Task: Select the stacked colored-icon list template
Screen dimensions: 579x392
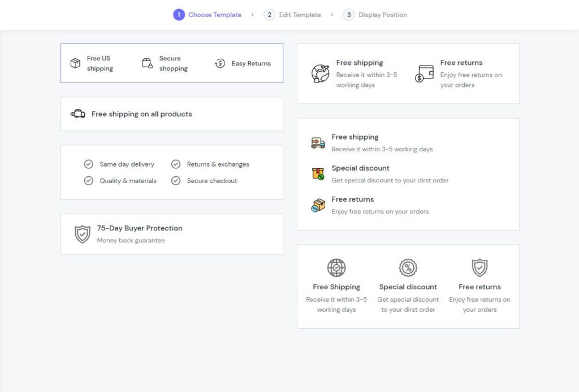Action: 408,174
